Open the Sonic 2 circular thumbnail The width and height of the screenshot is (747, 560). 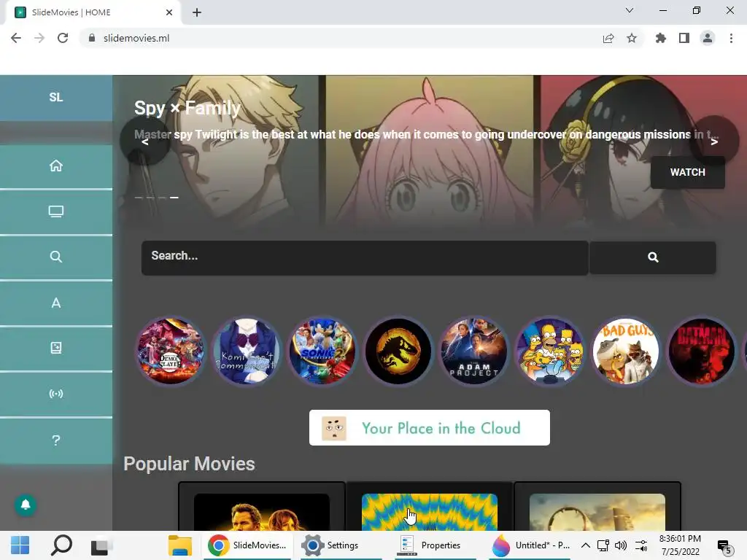[322, 351]
